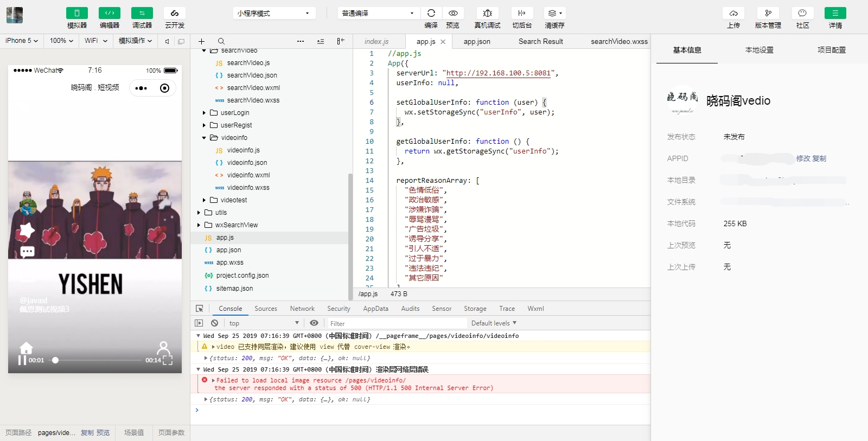The width and height of the screenshot is (868, 441).
Task: Open videoinfo.js file
Action: (243, 150)
